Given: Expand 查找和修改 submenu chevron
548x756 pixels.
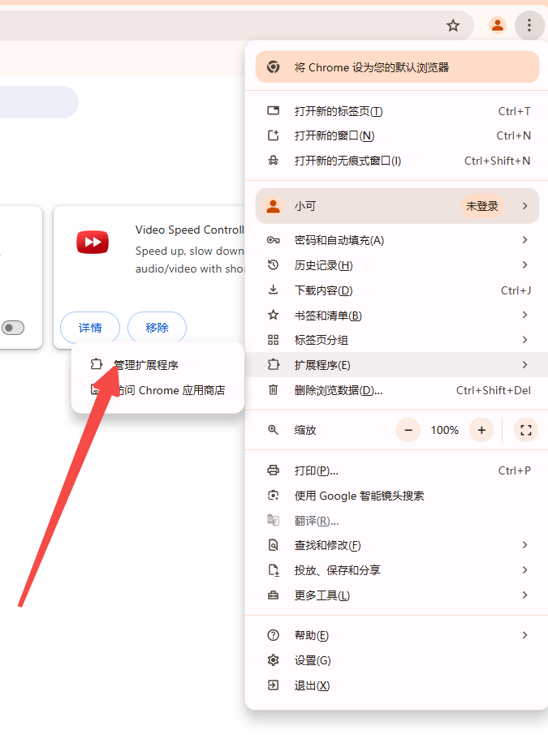Looking at the screenshot, I should point(524,545).
